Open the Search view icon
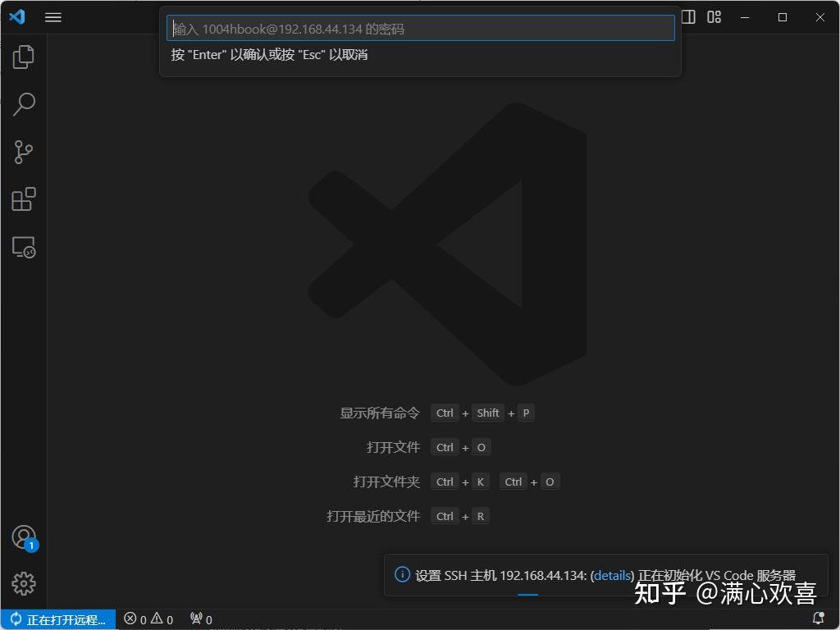Screen dimensions: 840x630 pos(24,104)
